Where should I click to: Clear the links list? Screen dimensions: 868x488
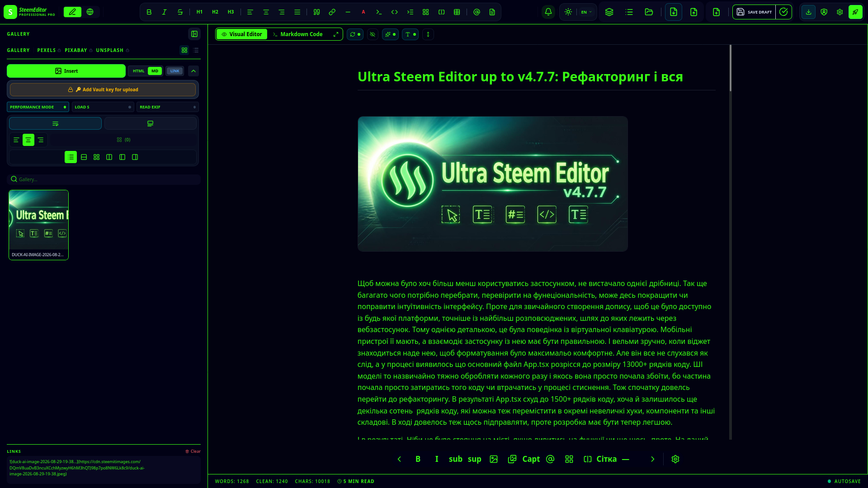(x=193, y=451)
